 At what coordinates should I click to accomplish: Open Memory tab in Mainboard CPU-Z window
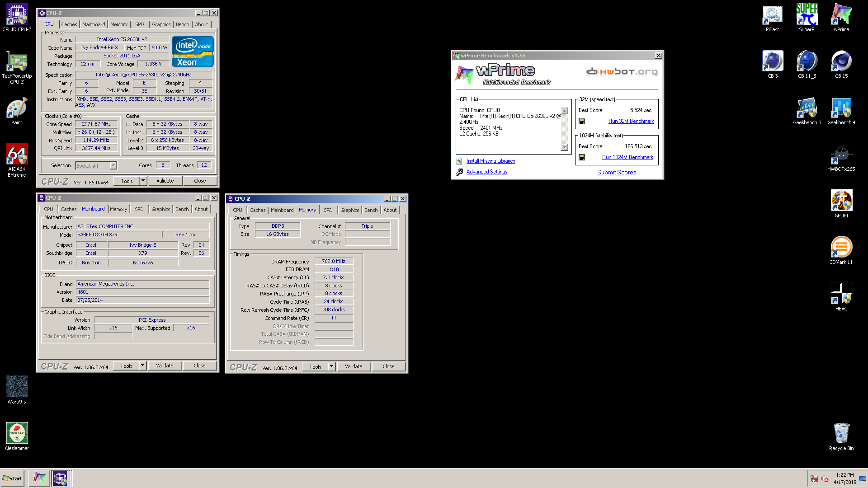pyautogui.click(x=118, y=209)
